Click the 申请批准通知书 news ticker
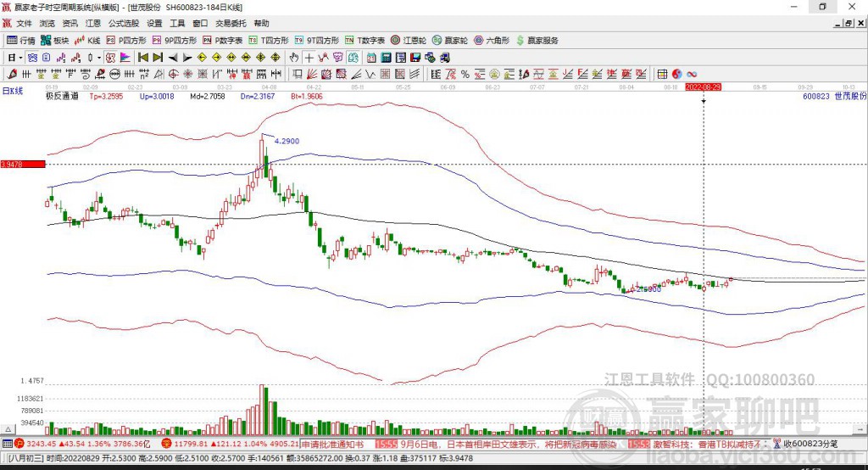 point(332,444)
